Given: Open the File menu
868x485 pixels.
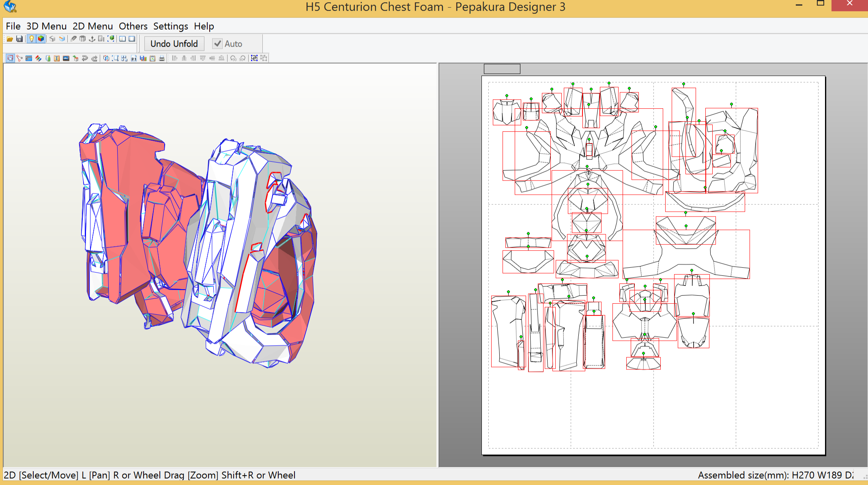Looking at the screenshot, I should click(13, 26).
